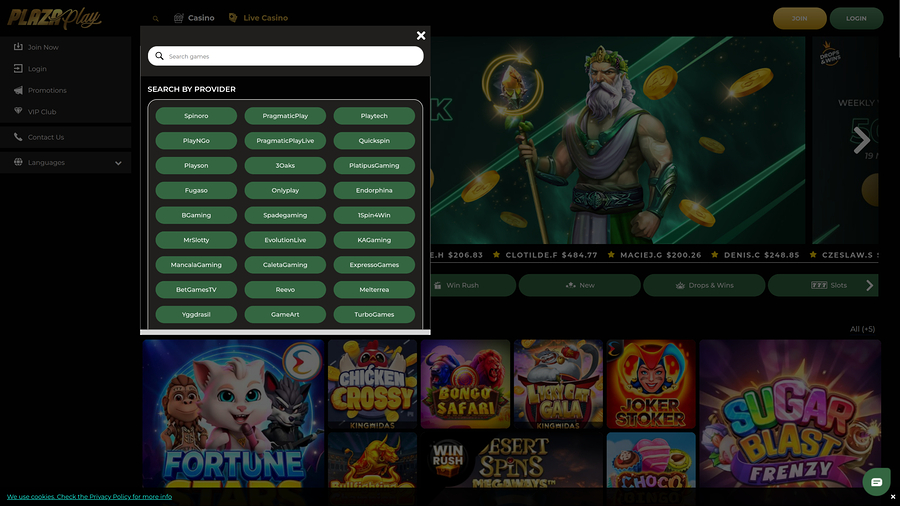Select the EvolutionLive provider
900x506 pixels.
click(285, 240)
